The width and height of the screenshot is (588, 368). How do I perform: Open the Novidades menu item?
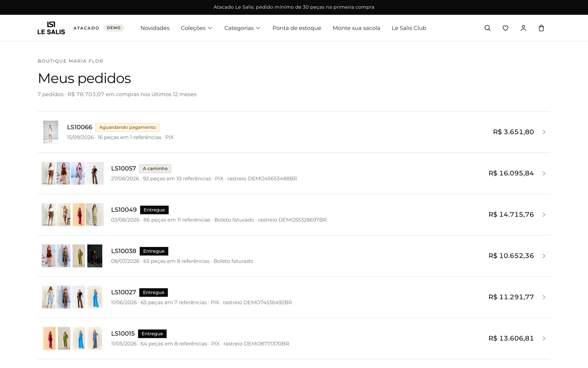pos(155,28)
